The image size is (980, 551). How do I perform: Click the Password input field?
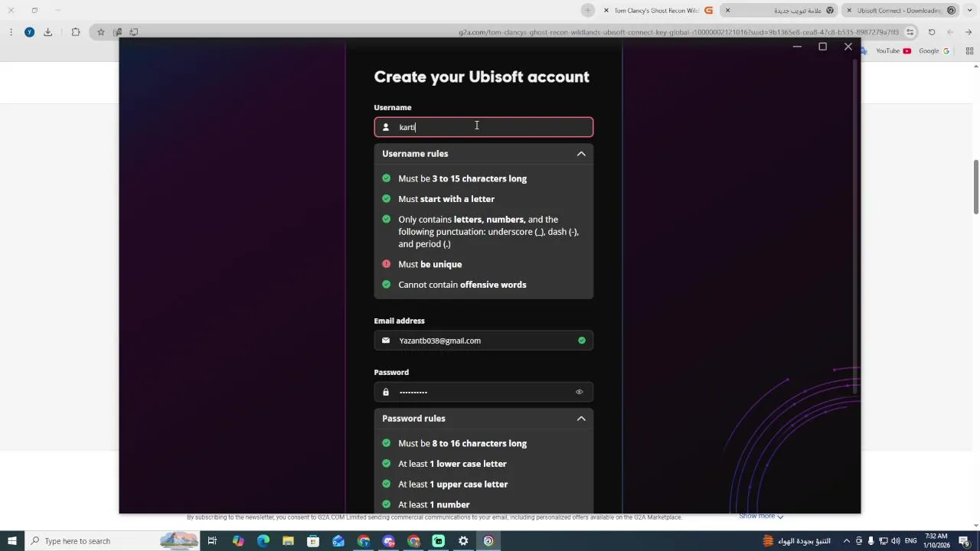click(483, 392)
